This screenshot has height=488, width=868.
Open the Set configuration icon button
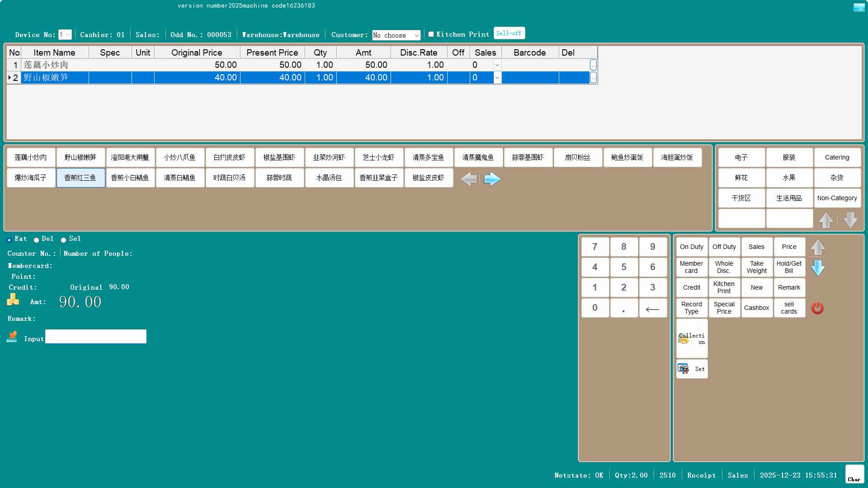pos(692,369)
